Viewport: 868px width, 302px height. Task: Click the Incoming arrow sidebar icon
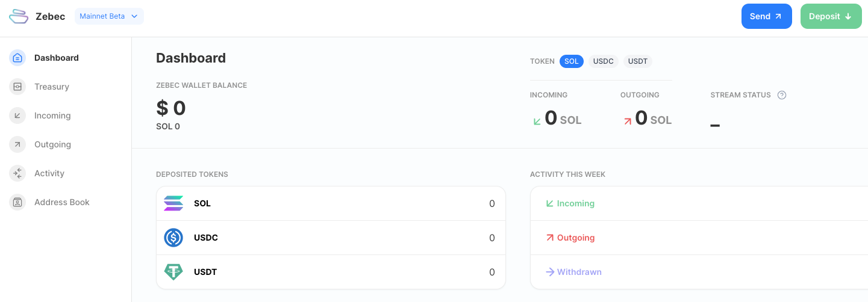tap(17, 116)
